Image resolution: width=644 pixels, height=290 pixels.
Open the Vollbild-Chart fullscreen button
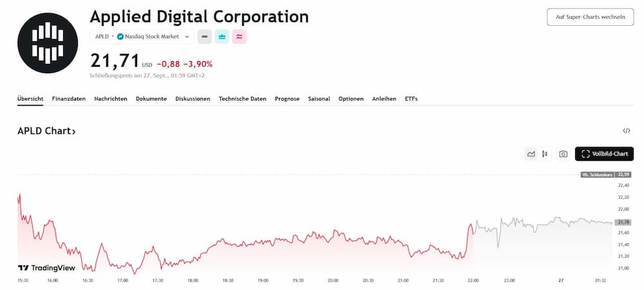pos(604,154)
